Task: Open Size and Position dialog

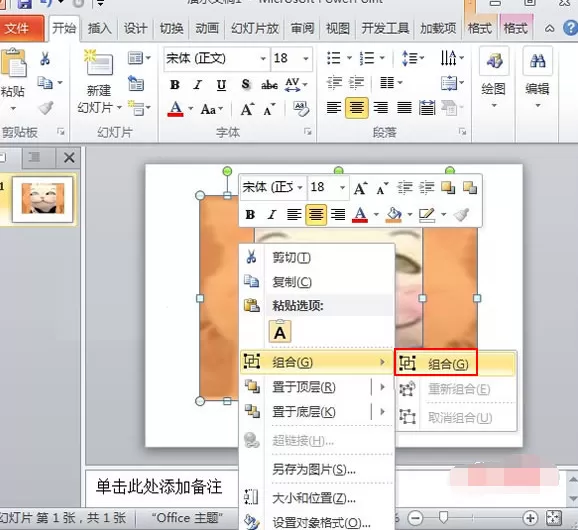Action: pyautogui.click(x=317, y=498)
